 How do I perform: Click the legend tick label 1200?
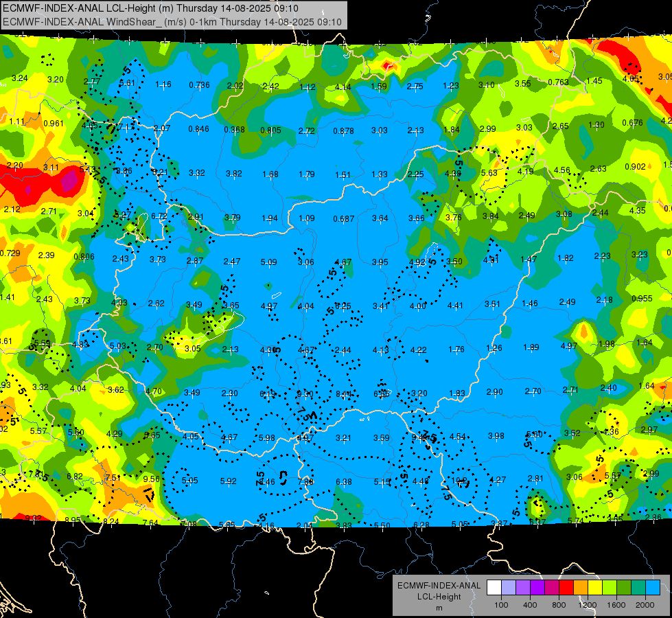click(587, 605)
